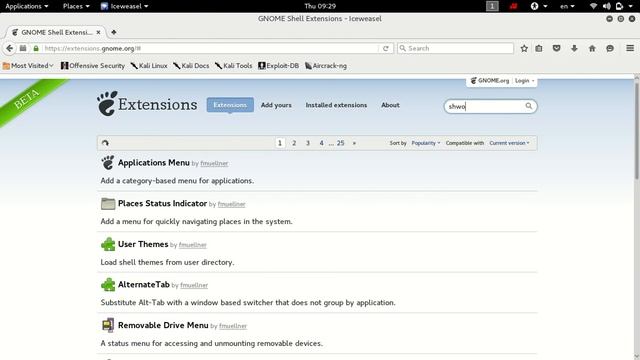Select the Extensions navigation tab
The image size is (640, 360).
230,105
